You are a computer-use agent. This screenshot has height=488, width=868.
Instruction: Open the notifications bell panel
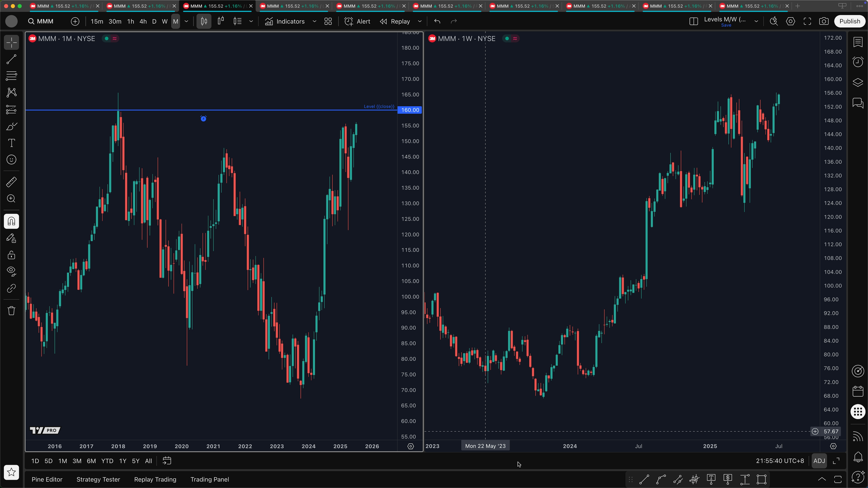tap(858, 457)
